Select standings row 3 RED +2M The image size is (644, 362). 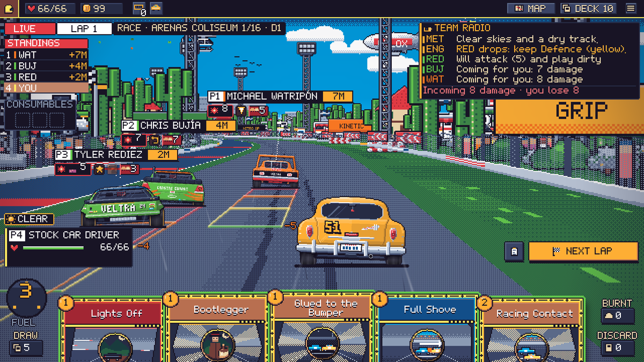[46, 77]
